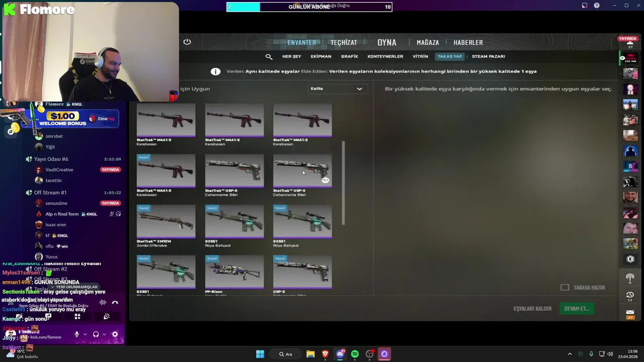Open the inventory search magnifier icon
Screen dimensions: 644x362
269,57
